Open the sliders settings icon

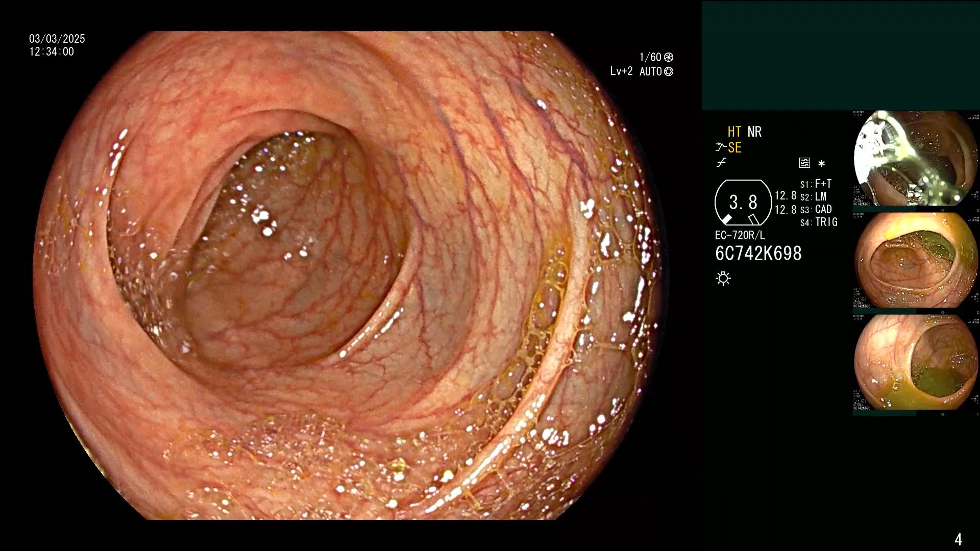click(x=804, y=163)
